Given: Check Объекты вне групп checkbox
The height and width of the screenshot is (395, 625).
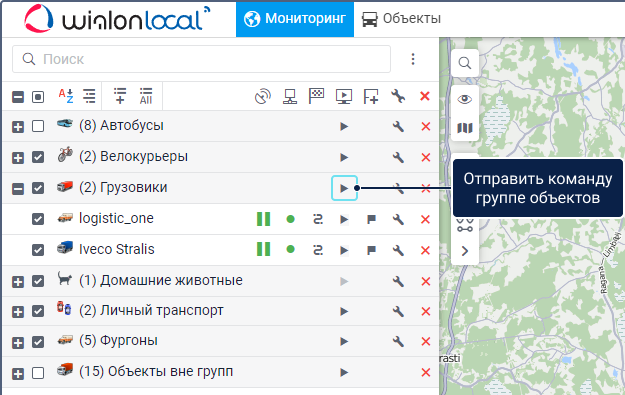Looking at the screenshot, I should coord(38,373).
